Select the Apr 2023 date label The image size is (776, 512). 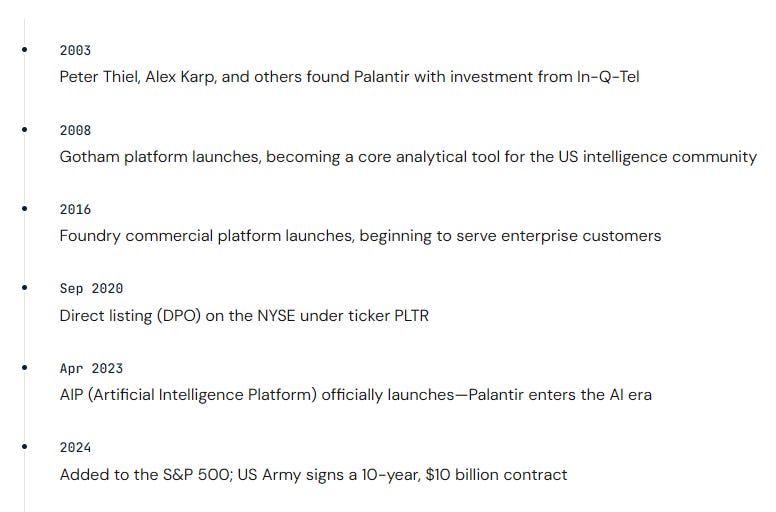[91, 368]
